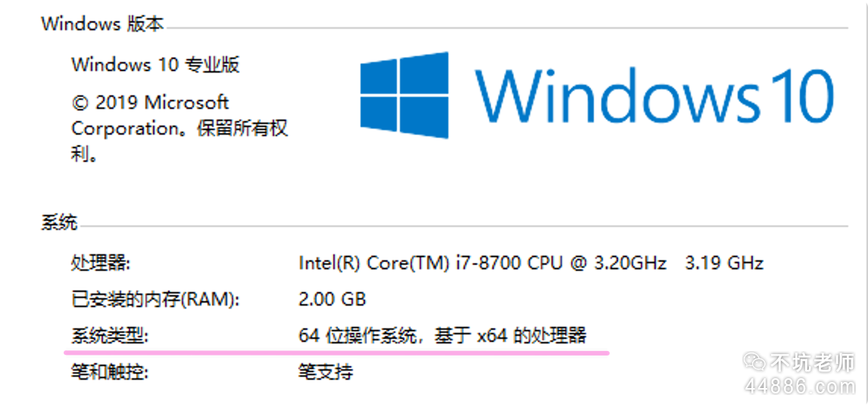Click the "已安装的内存(RAM):" label

tap(155, 300)
